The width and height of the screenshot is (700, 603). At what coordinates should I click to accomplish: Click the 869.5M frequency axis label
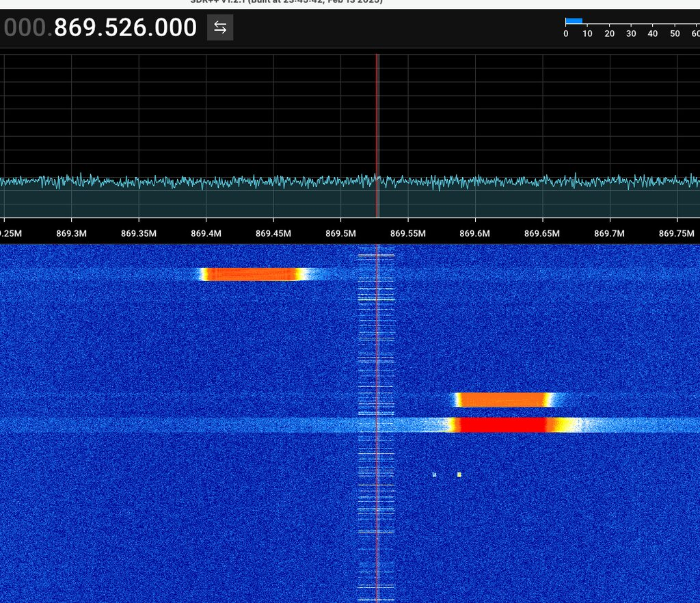pos(340,233)
